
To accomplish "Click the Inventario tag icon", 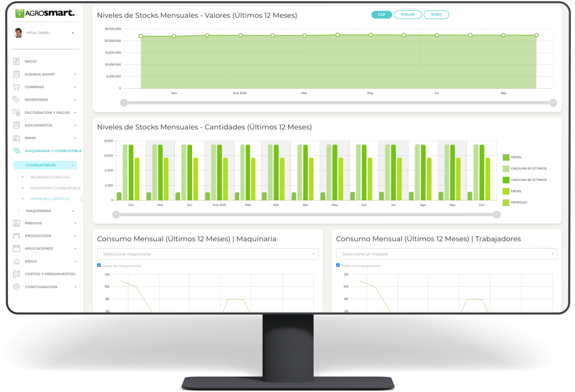I will pyautogui.click(x=16, y=100).
